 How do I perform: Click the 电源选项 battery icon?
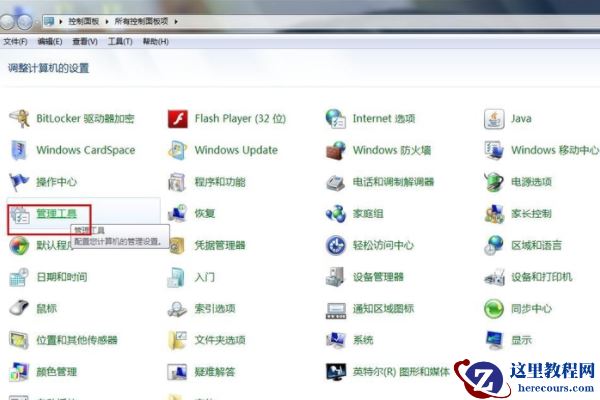(x=494, y=182)
